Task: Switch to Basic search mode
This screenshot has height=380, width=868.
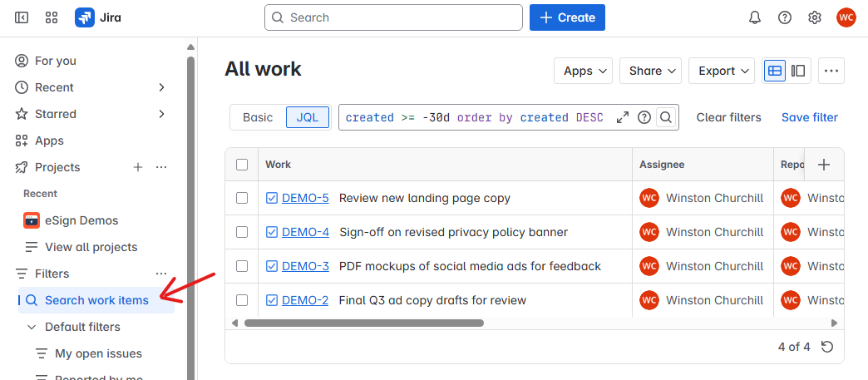Action: pyautogui.click(x=258, y=117)
